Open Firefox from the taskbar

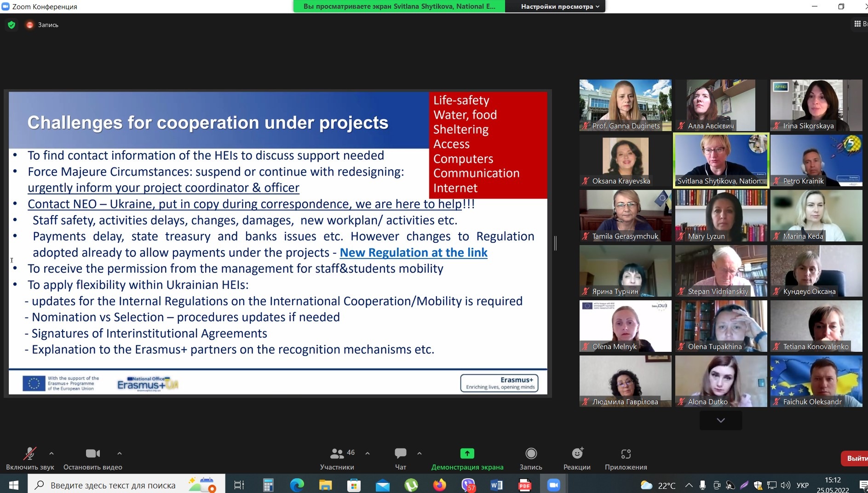pyautogui.click(x=439, y=485)
